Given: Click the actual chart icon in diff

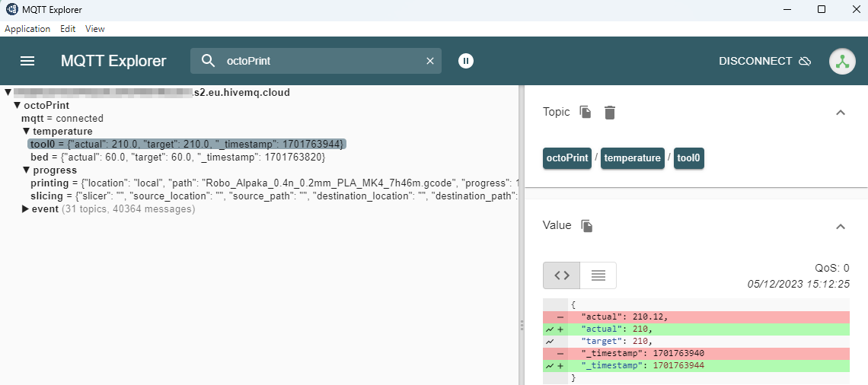Looking at the screenshot, I should tap(549, 329).
